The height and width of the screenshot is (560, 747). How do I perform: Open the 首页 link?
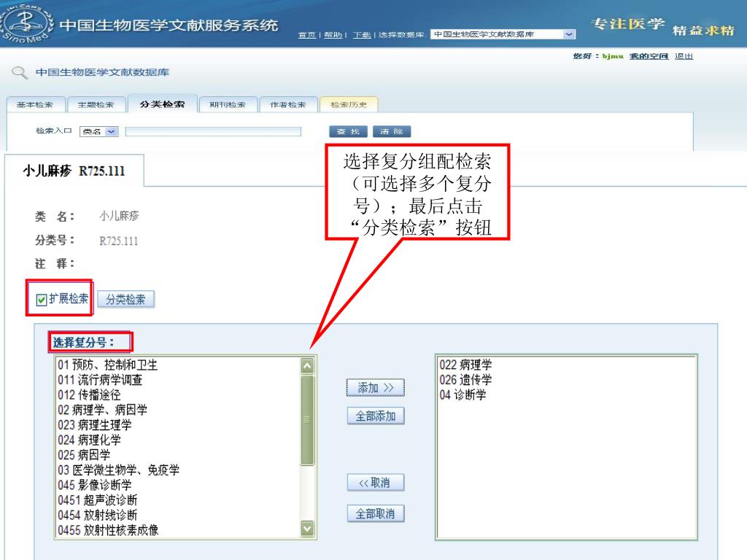pyautogui.click(x=307, y=35)
